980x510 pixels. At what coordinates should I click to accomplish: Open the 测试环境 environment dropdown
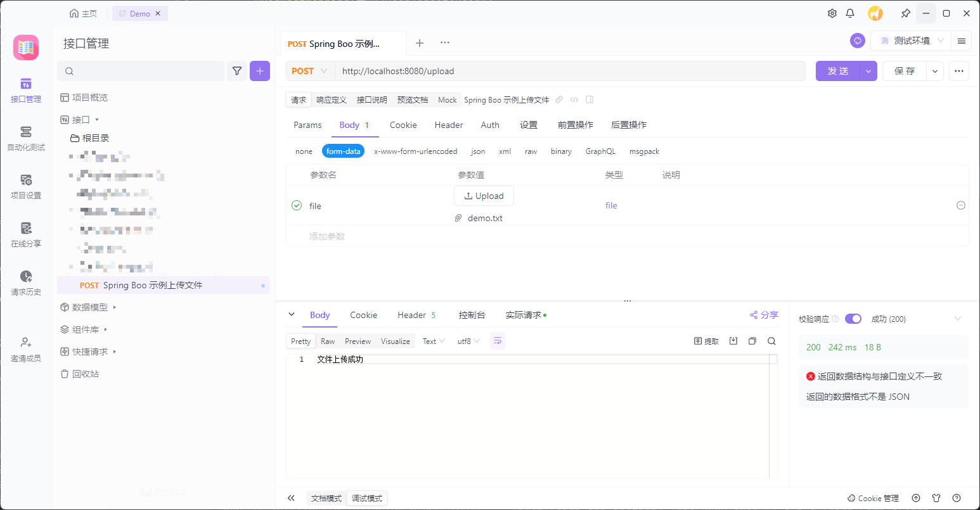(911, 41)
